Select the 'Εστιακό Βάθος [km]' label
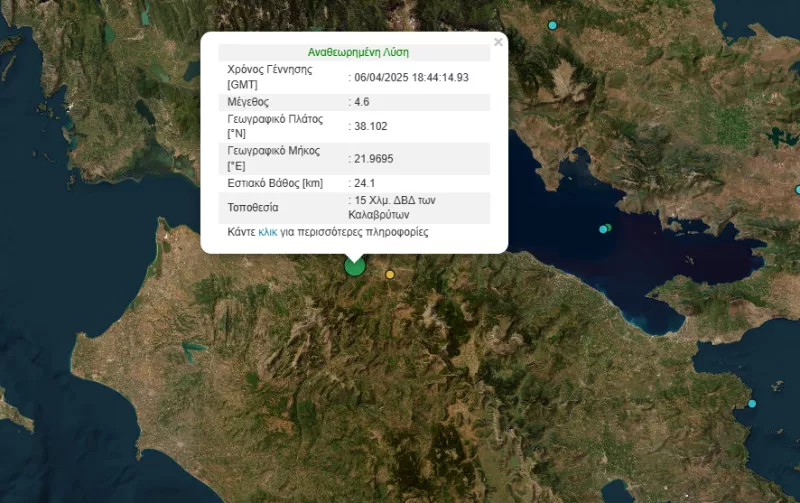Image resolution: width=800 pixels, height=503 pixels. pyautogui.click(x=275, y=183)
